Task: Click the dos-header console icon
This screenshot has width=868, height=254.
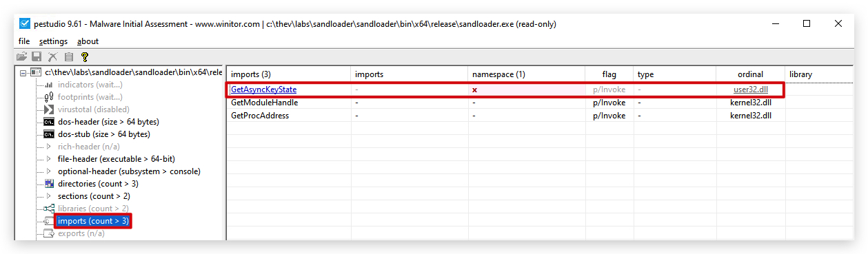Action: pyautogui.click(x=49, y=122)
